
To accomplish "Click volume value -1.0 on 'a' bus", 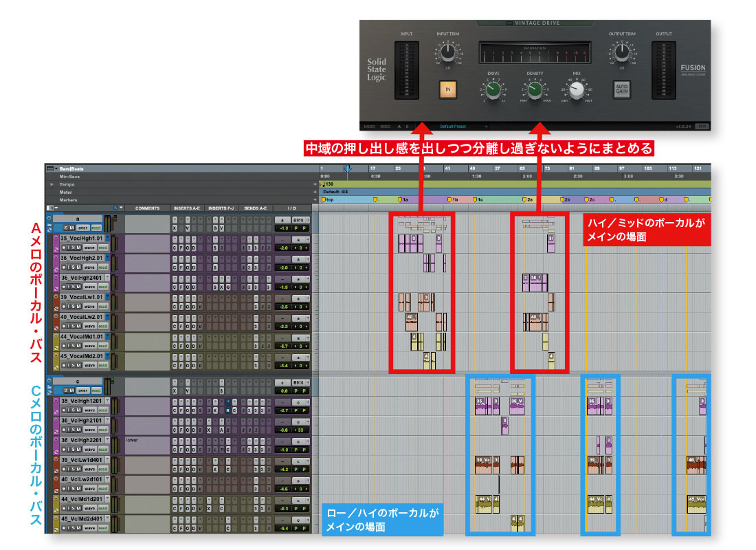I will click(x=283, y=228).
